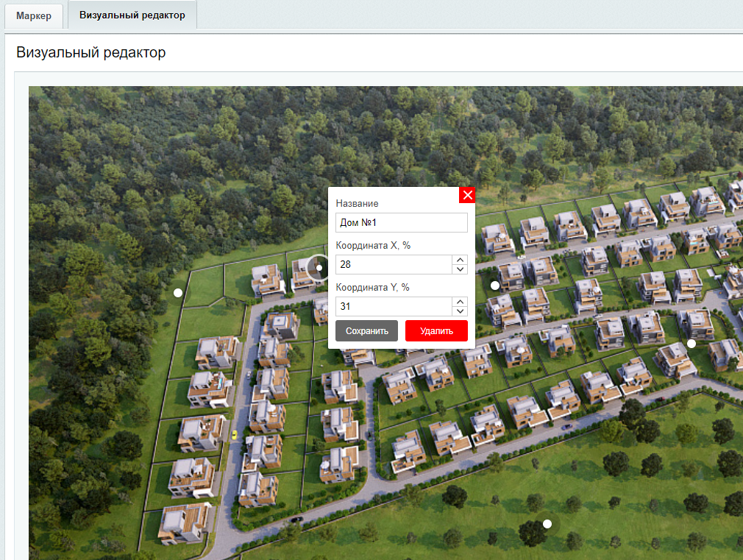Decrease Координата X value with down arrow

(x=460, y=269)
